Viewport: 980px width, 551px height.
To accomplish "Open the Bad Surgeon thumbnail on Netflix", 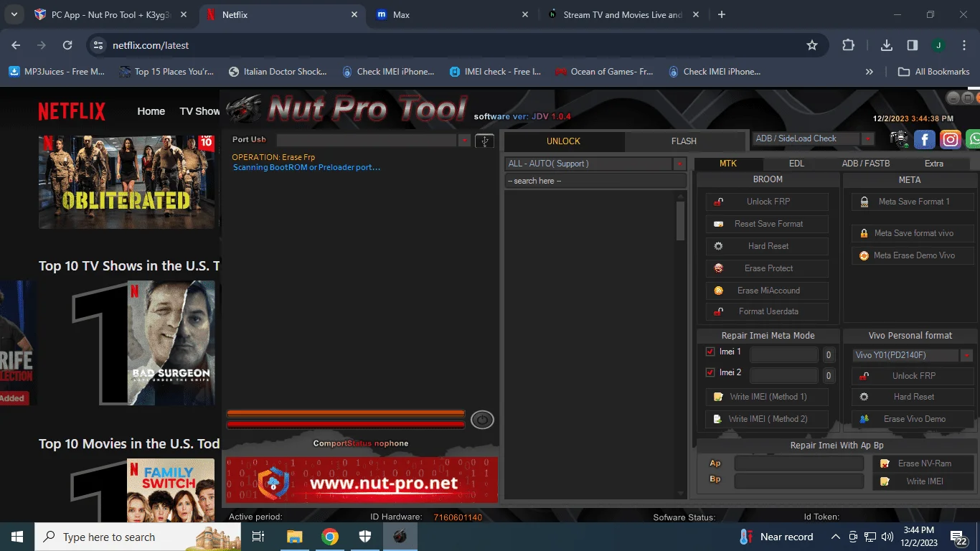I will [171, 343].
